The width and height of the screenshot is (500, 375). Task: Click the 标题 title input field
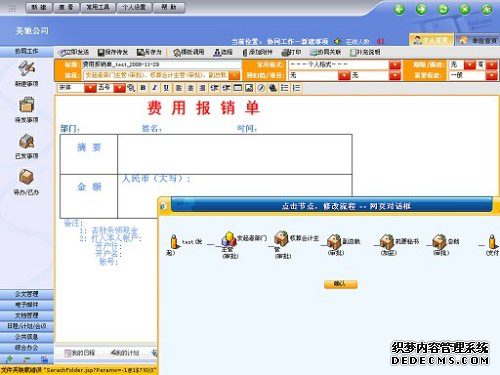click(x=162, y=65)
